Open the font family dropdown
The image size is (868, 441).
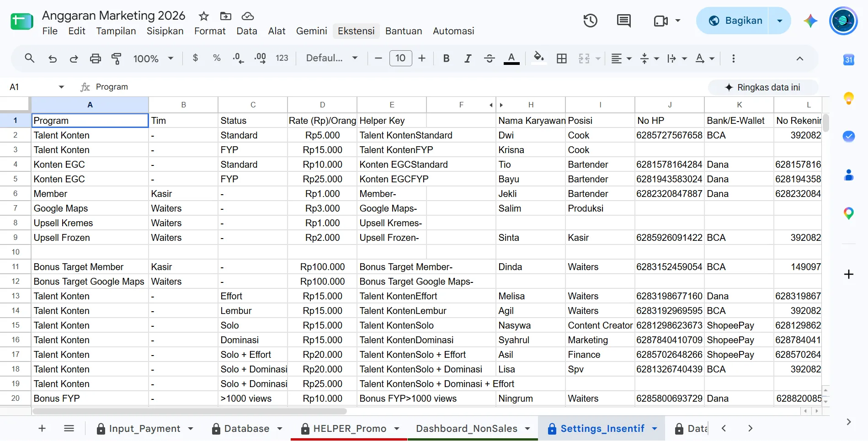point(331,58)
